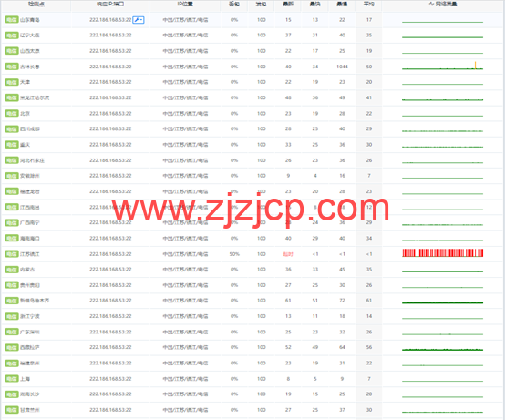Sort by the 丢包 column header

pos(234,5)
